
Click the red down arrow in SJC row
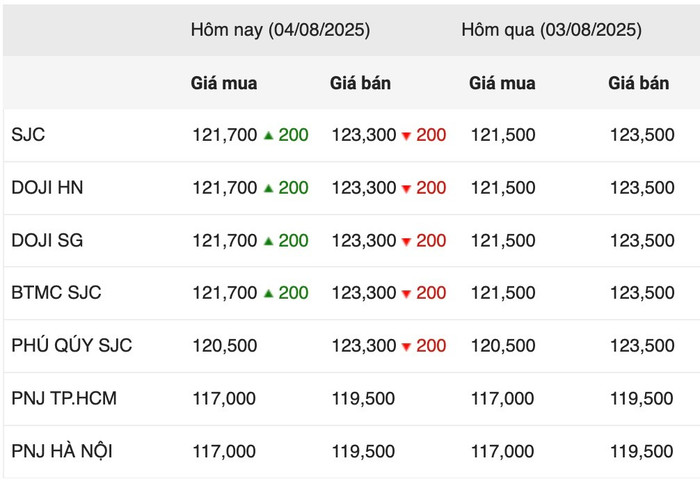[406, 136]
